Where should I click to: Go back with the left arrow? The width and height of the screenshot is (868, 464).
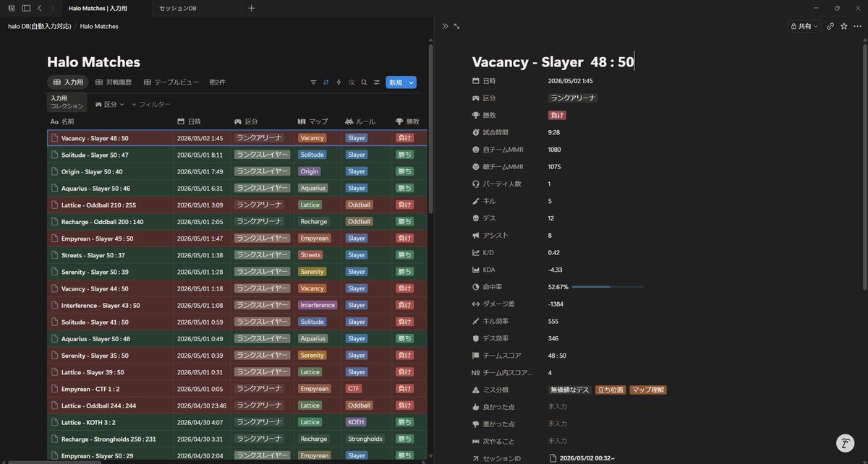pos(39,8)
